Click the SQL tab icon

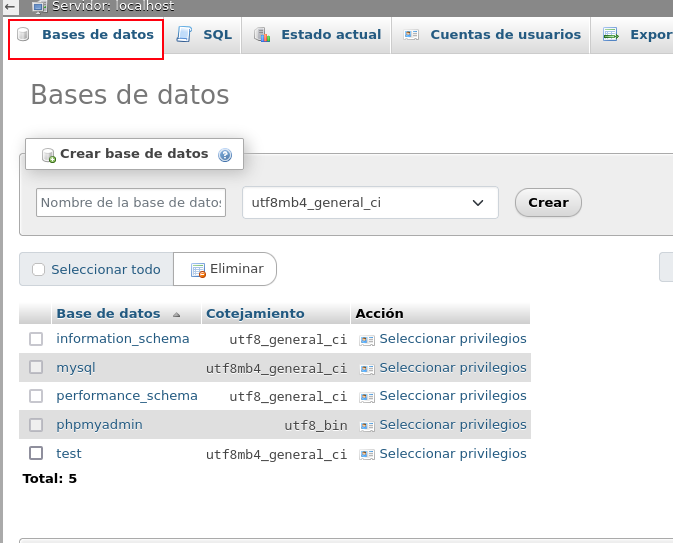tap(184, 35)
